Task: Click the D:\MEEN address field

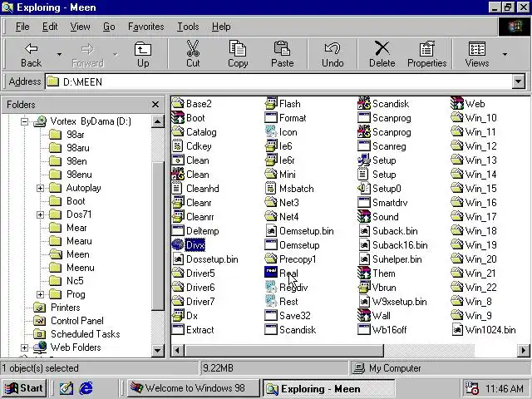Action: (x=278, y=81)
